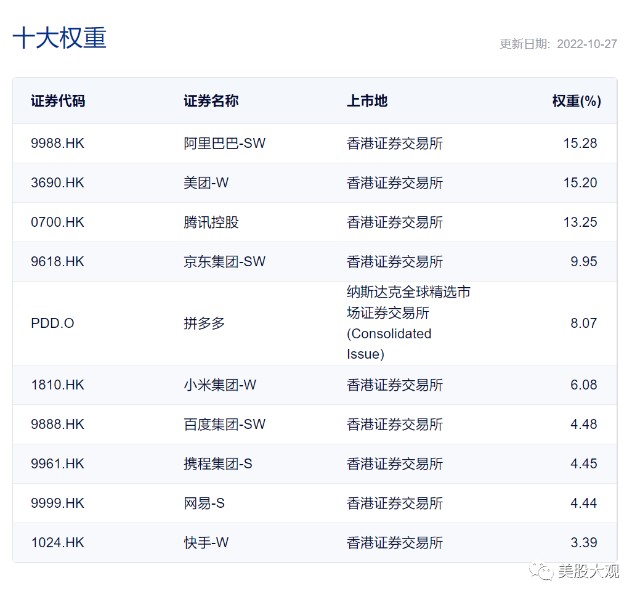Click weight value 4.45

[x=584, y=464]
